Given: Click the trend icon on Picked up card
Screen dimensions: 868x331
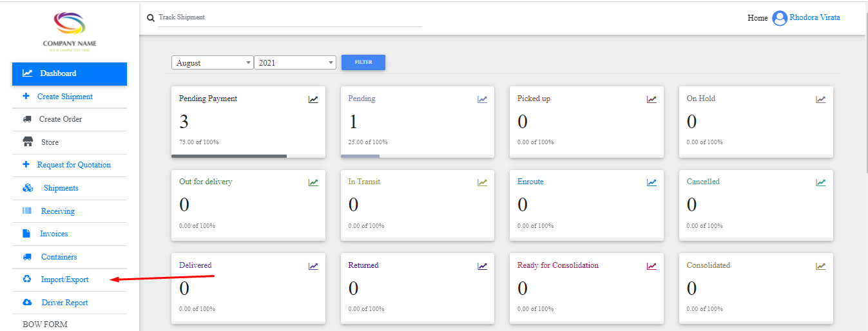Looking at the screenshot, I should (x=651, y=99).
